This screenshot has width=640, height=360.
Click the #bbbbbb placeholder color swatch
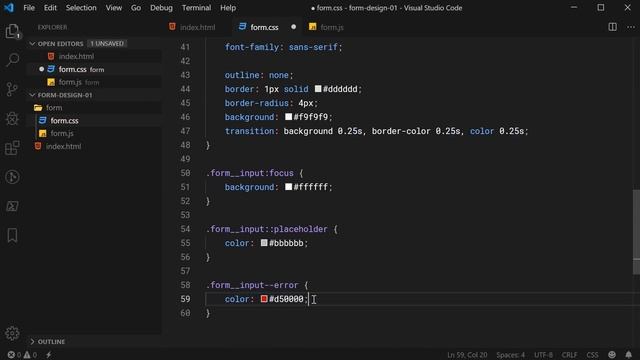tap(264, 242)
